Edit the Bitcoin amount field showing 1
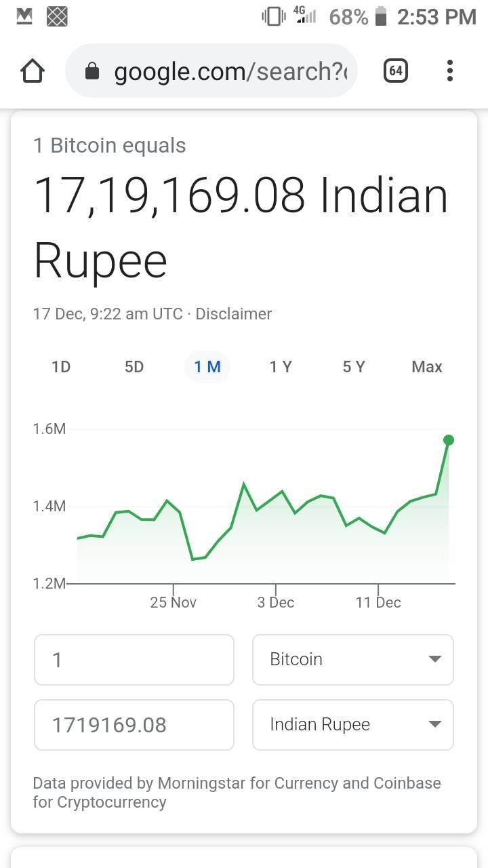The image size is (488, 868). 134,660
